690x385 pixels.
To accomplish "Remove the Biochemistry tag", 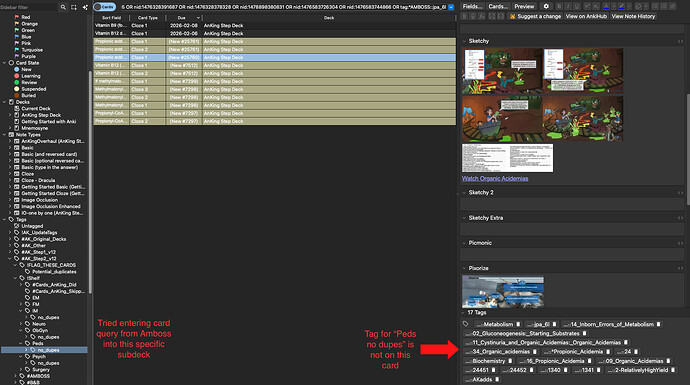I will click(510, 361).
